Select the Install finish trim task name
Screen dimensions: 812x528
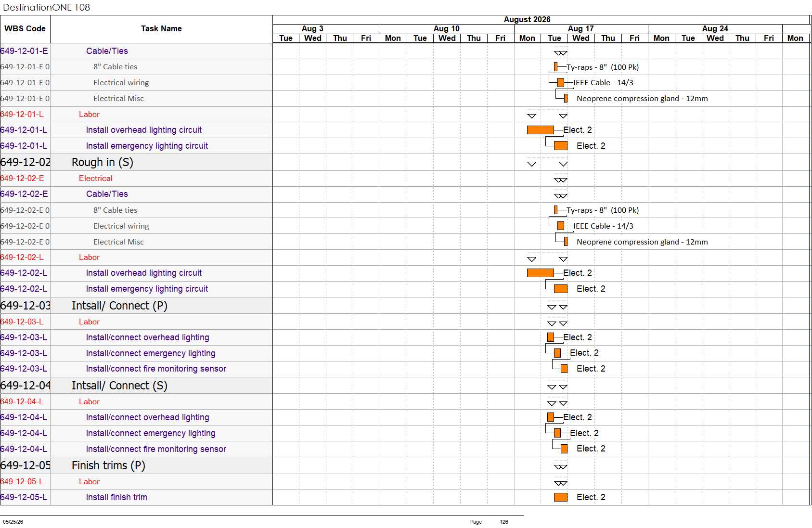116,497
